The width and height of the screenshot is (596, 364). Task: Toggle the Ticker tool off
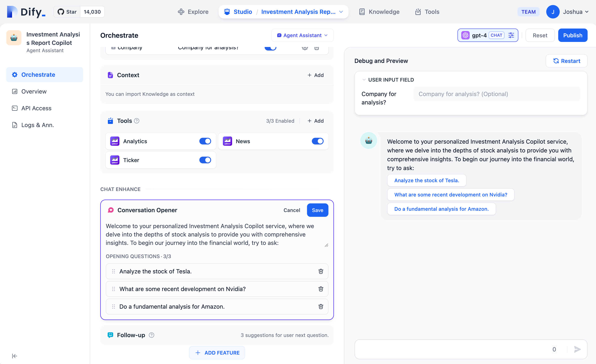pos(205,160)
